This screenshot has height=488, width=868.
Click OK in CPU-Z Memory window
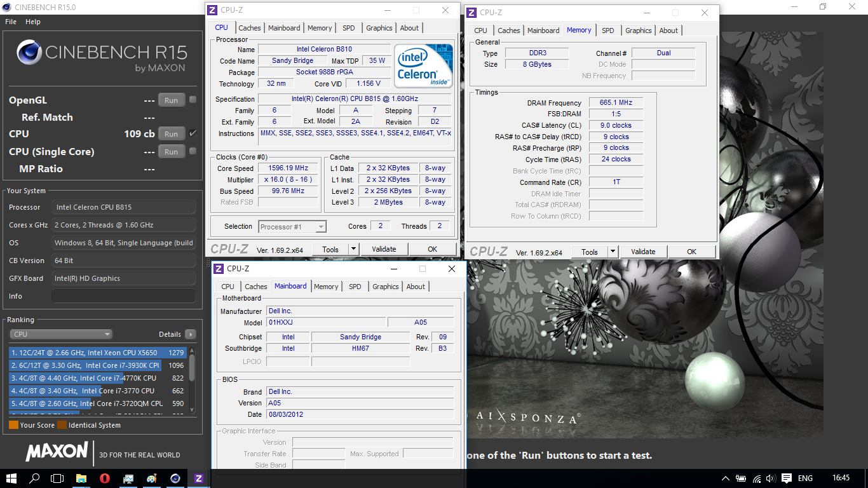point(692,252)
